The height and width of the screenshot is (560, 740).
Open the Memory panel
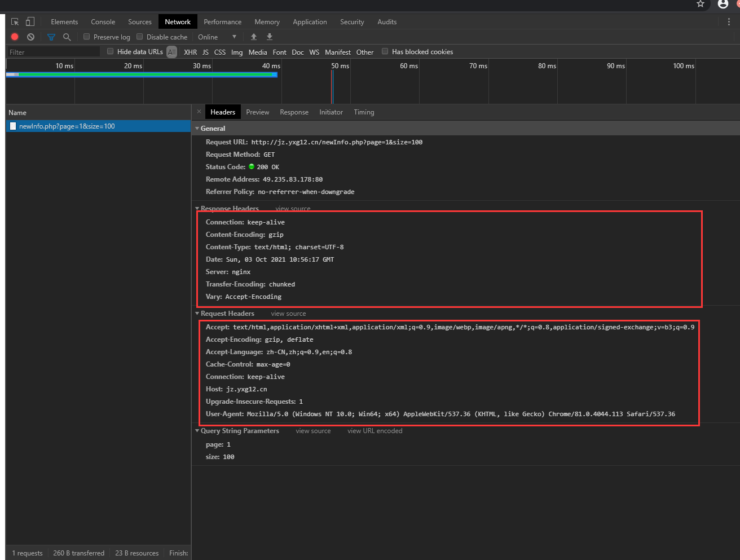coord(267,22)
